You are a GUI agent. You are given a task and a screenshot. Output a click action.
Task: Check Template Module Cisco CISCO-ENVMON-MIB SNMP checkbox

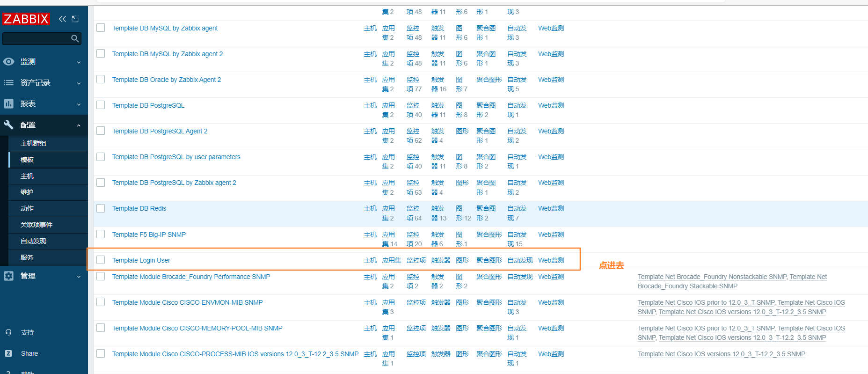[101, 302]
